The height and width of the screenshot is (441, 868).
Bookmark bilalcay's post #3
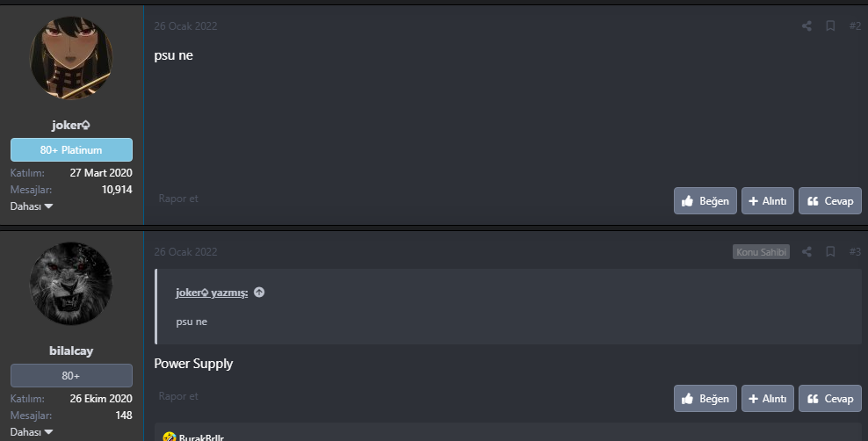coord(830,252)
